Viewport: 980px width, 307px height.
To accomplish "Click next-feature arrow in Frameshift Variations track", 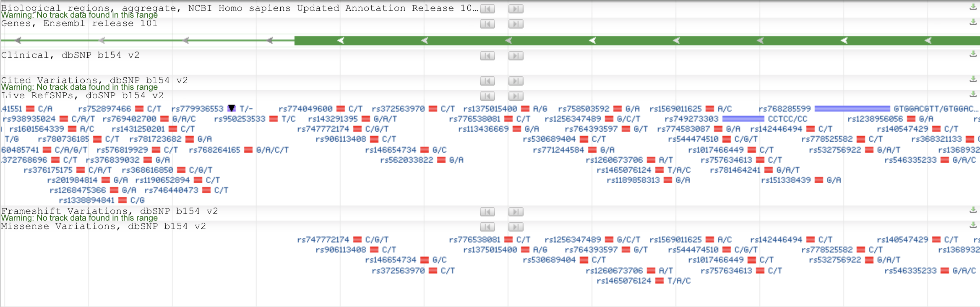I will [516, 212].
